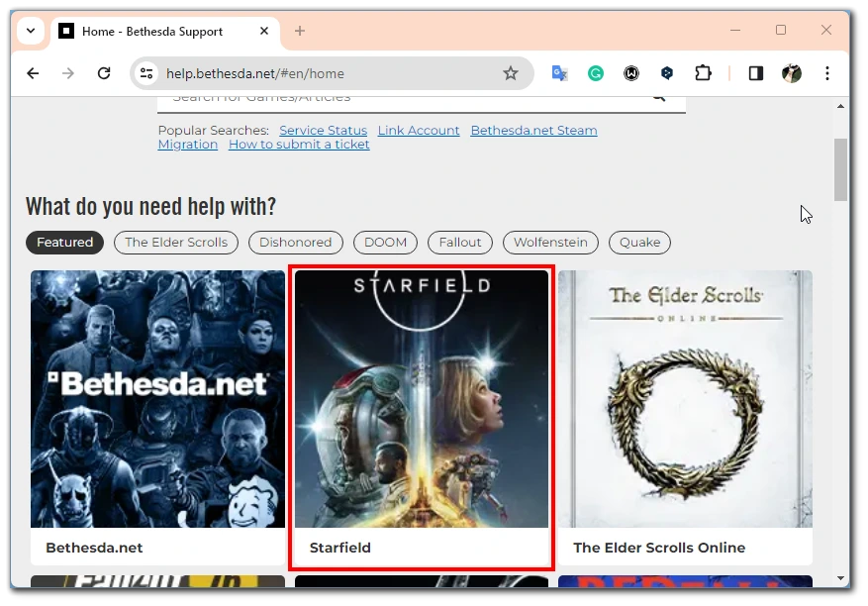Click the Bethesda.net card title
Screen dimensions: 868x606
coord(94,548)
